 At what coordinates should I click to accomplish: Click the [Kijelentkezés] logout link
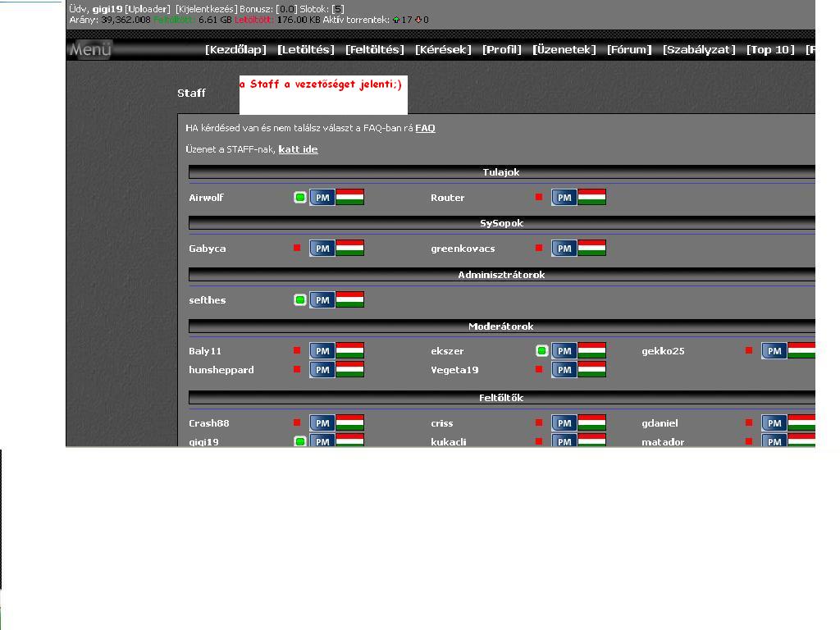pos(206,9)
